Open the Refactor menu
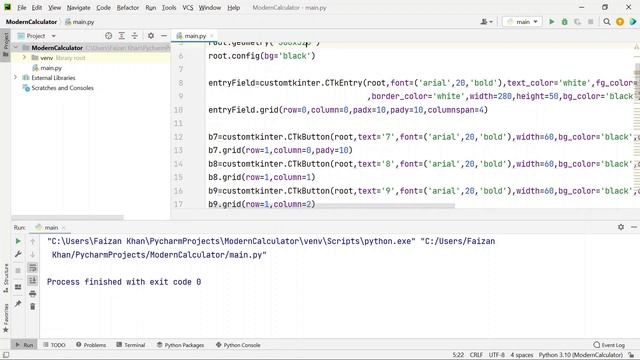 point(128,7)
